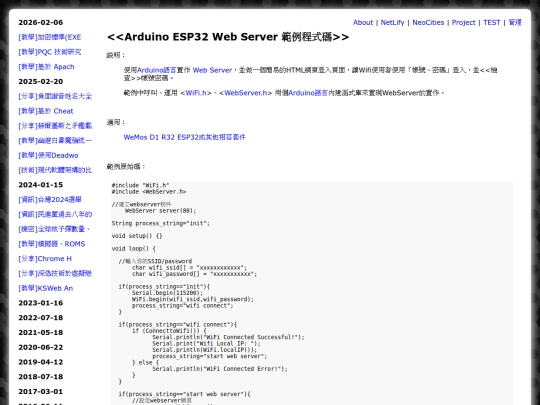This screenshot has width=540, height=405.
Task: Open the 管理 link at top right
Action: pos(515,22)
